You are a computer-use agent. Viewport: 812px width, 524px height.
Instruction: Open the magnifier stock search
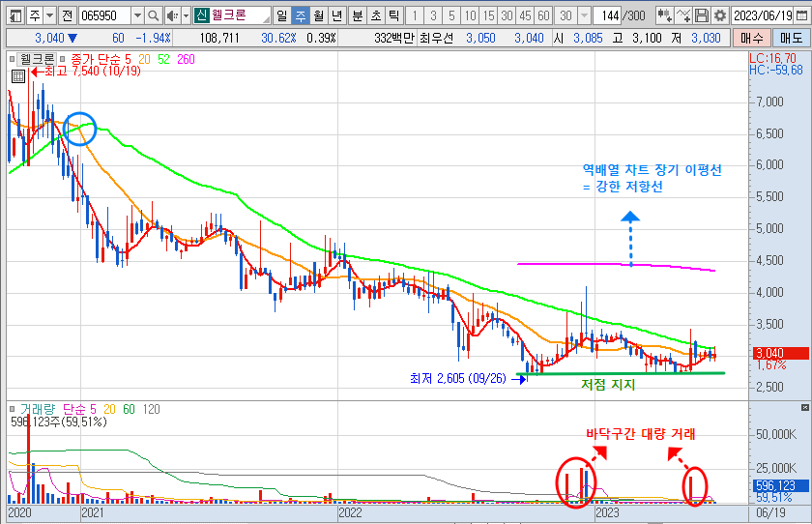pos(154,15)
